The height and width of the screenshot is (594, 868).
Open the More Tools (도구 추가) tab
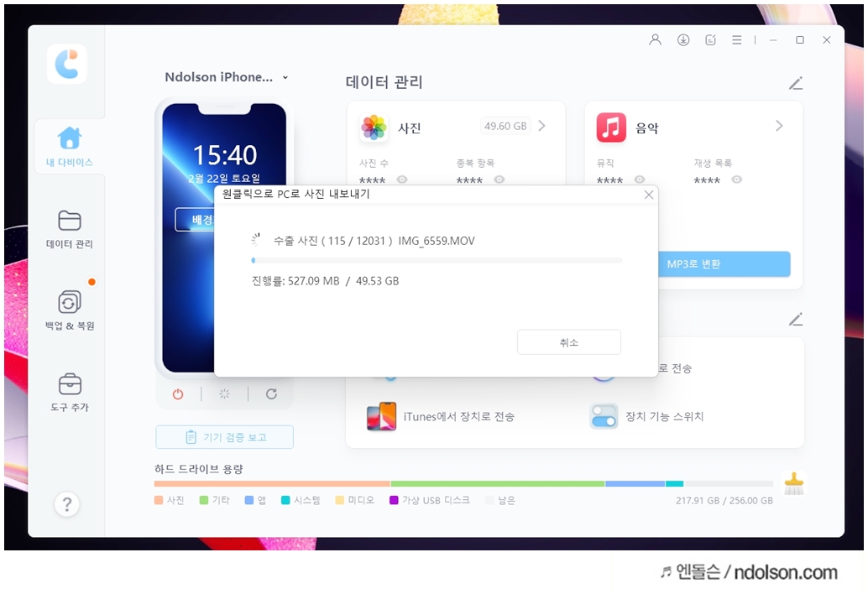click(69, 393)
